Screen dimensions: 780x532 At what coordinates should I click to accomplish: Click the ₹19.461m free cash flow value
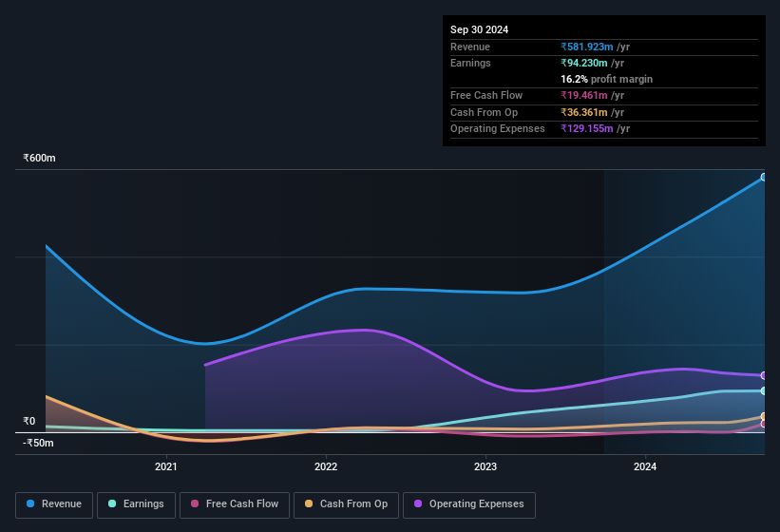(x=584, y=95)
